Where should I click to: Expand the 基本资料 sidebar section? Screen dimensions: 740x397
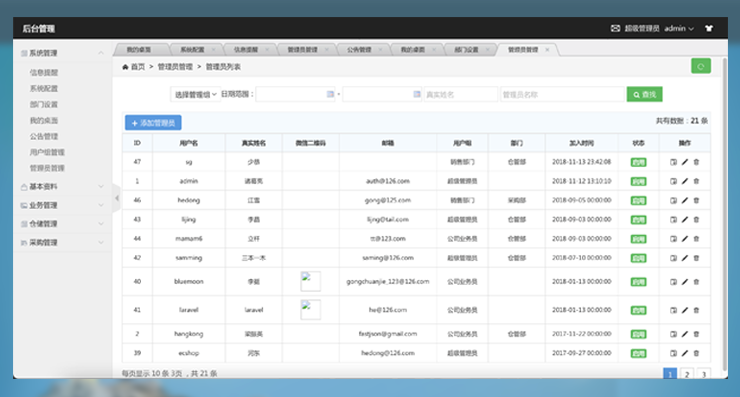click(x=62, y=186)
